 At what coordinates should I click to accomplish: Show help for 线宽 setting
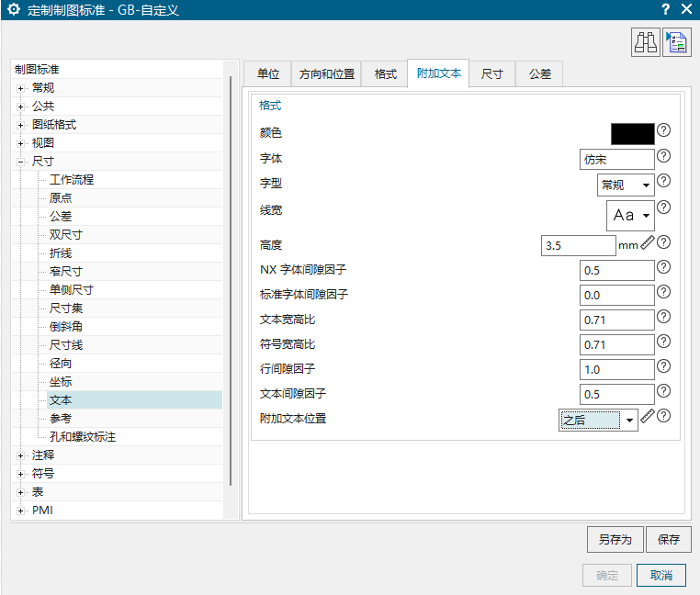(664, 208)
